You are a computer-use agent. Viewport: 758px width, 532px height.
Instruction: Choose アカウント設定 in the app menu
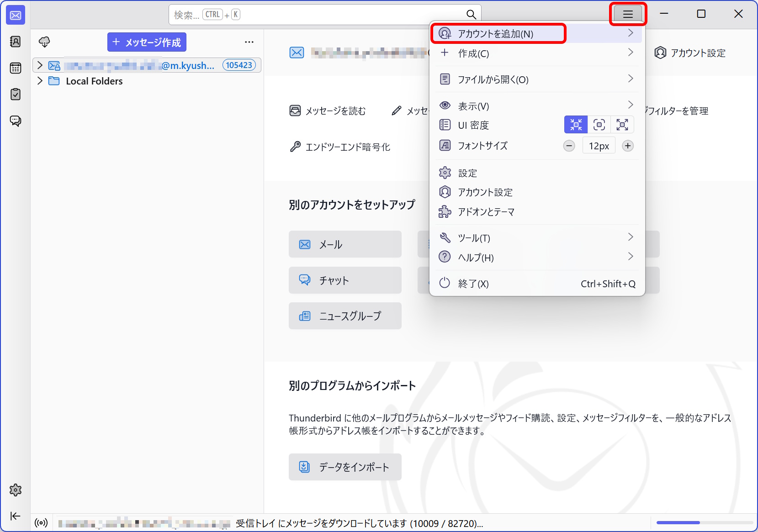(x=537, y=192)
